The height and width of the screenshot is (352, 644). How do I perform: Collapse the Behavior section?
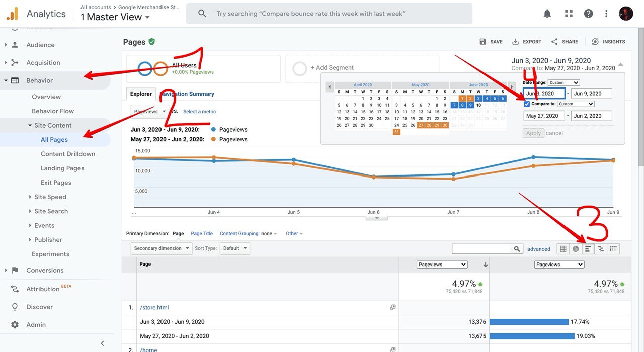tap(6, 80)
